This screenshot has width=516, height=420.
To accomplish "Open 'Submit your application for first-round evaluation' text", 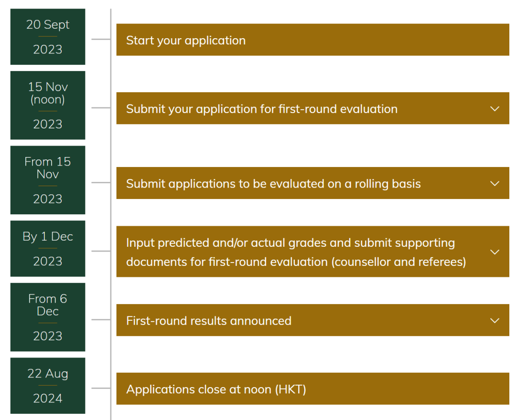I will [x=262, y=109].
